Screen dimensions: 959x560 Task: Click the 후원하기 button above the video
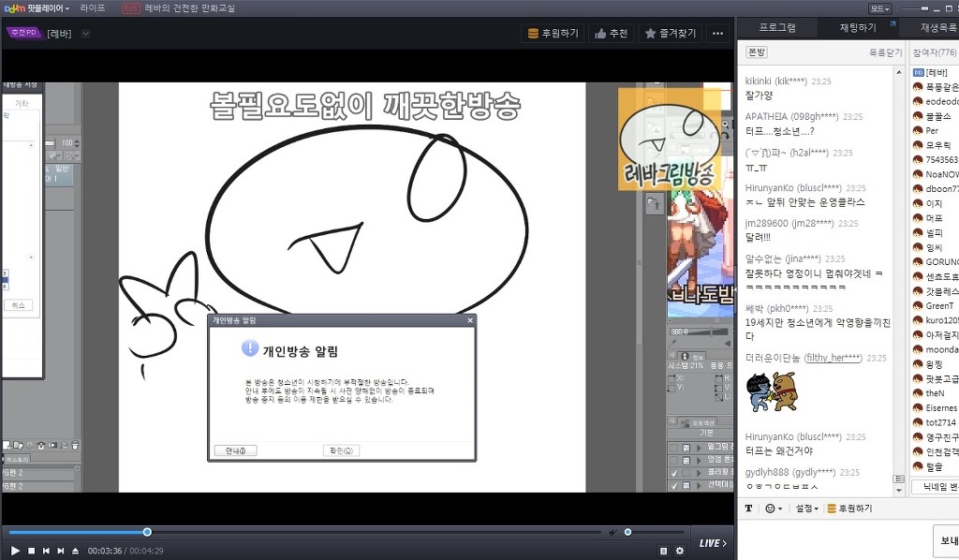point(553,33)
